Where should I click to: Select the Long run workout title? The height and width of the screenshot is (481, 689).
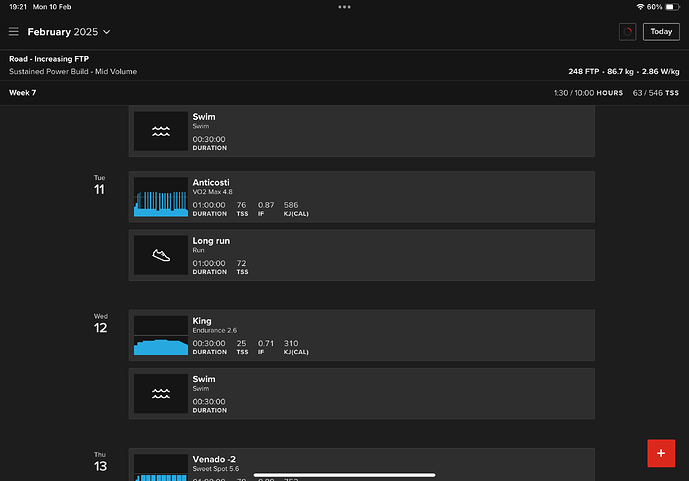pyautogui.click(x=211, y=241)
